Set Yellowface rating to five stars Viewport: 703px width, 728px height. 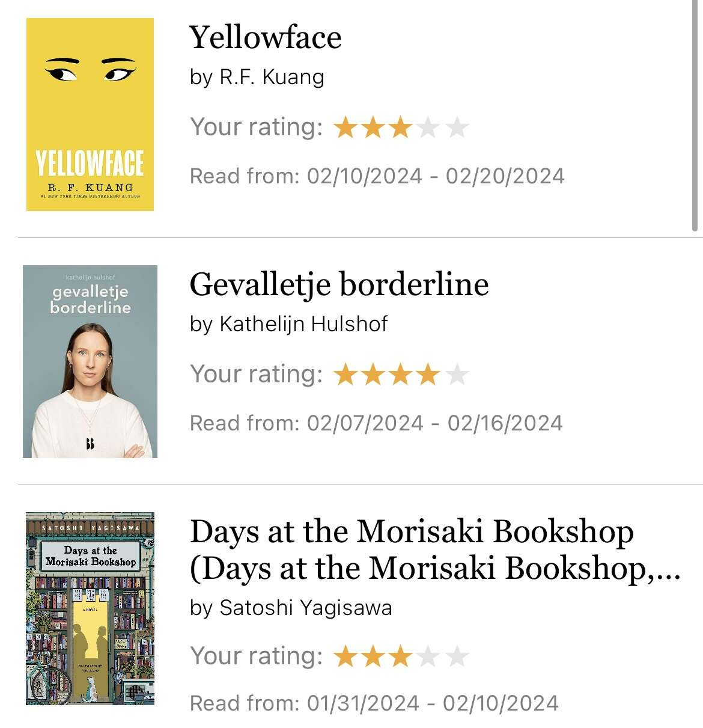[x=457, y=127]
